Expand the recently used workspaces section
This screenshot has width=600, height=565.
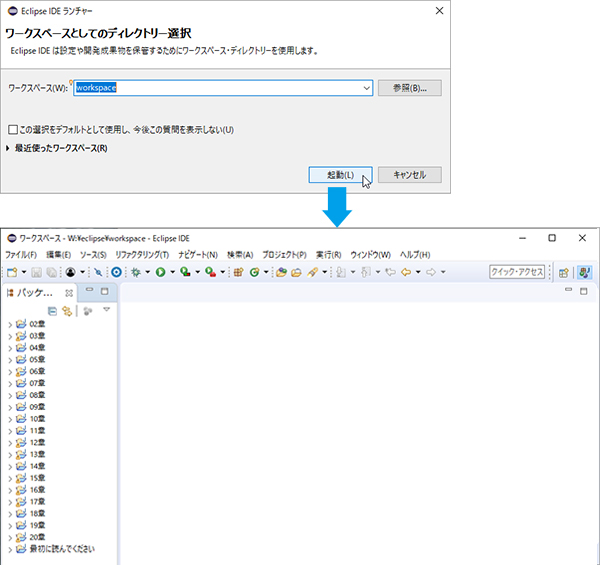point(8,148)
